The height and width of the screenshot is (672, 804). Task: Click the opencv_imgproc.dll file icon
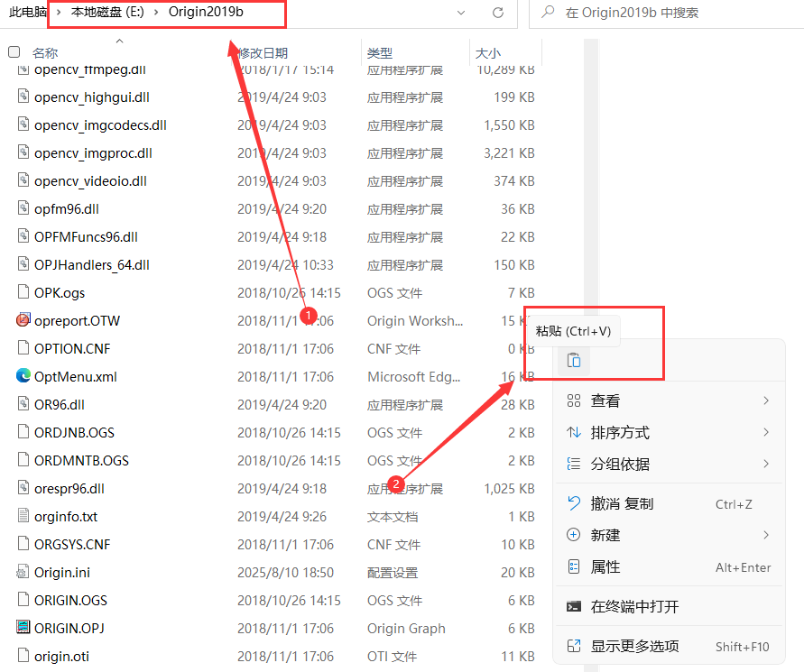tap(23, 152)
